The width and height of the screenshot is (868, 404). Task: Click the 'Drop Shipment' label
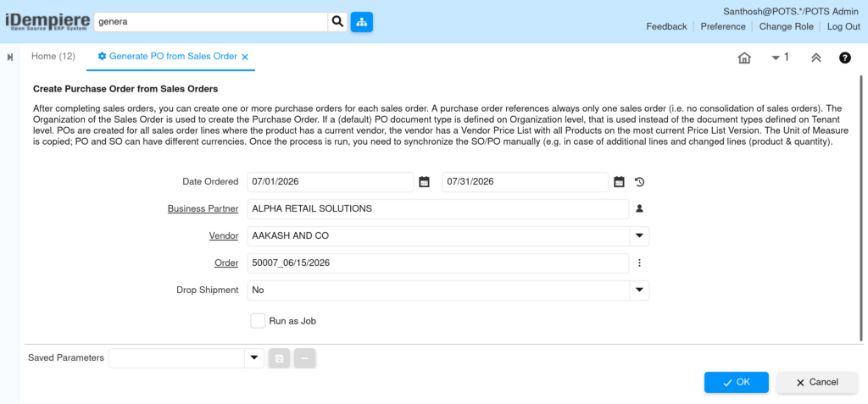pyautogui.click(x=208, y=290)
